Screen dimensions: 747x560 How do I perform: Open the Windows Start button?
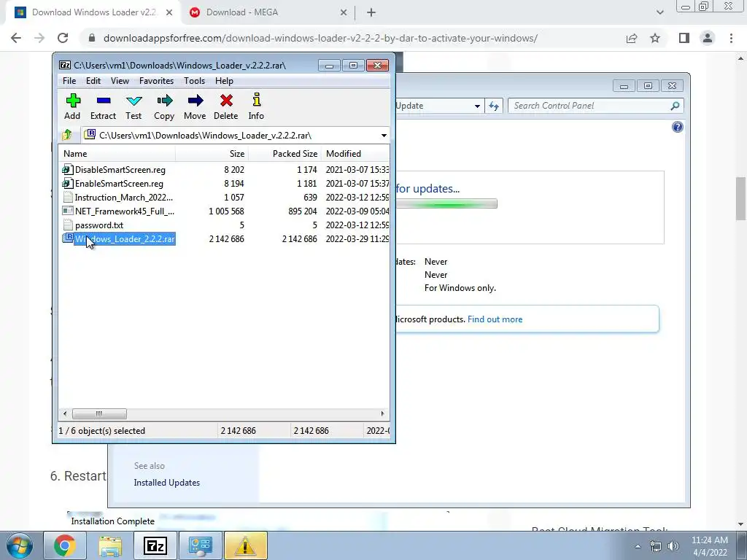point(19,545)
